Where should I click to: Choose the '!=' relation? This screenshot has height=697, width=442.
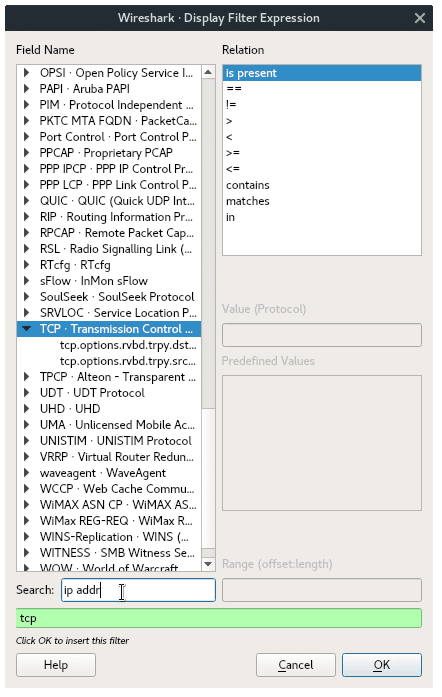click(322, 105)
